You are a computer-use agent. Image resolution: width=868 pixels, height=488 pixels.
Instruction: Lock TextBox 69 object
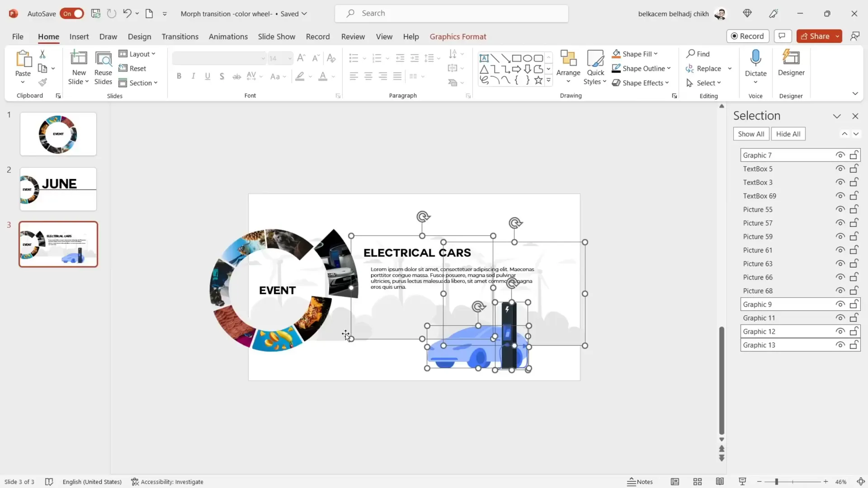click(x=854, y=196)
